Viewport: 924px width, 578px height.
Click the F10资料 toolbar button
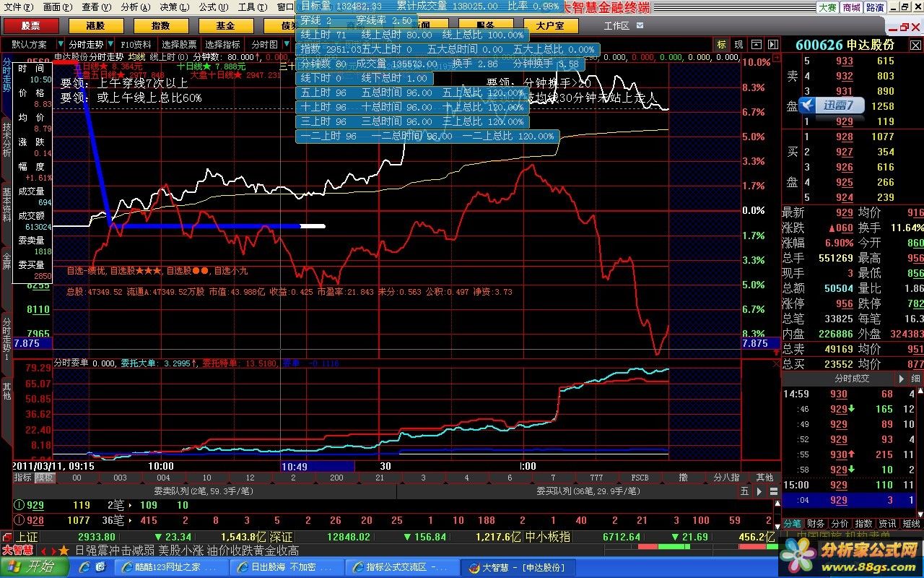[136, 45]
